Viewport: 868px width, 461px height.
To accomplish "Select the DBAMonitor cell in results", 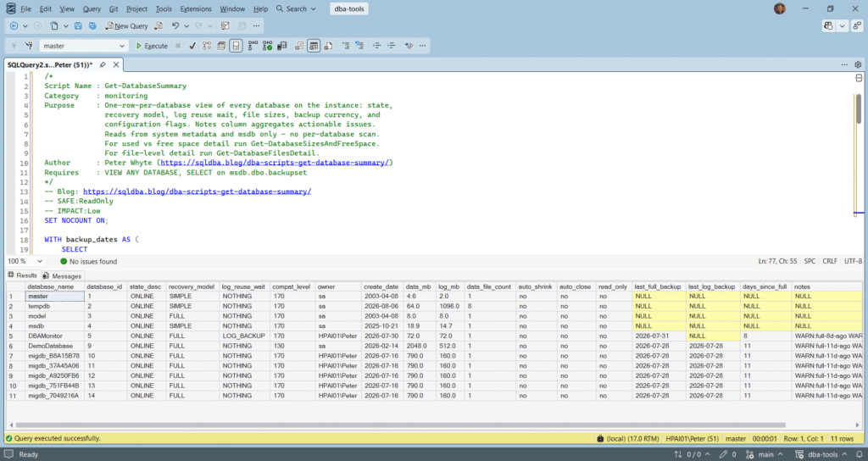I will (x=54, y=336).
